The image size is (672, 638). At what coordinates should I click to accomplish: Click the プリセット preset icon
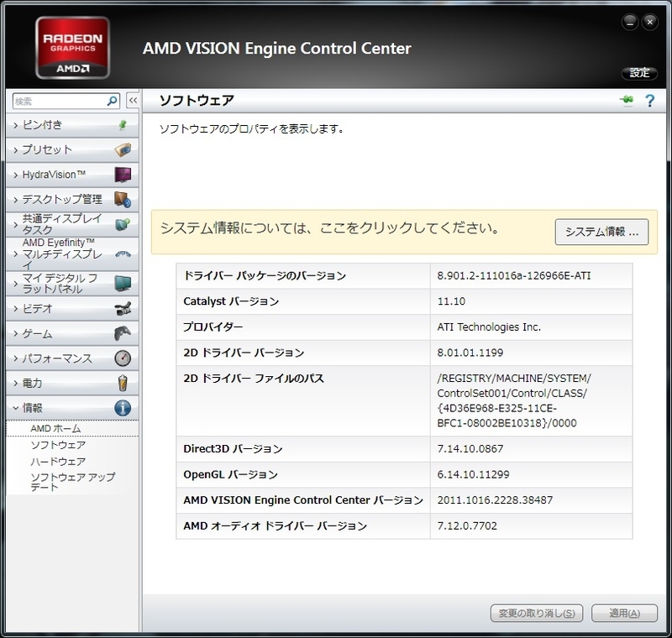point(123,150)
